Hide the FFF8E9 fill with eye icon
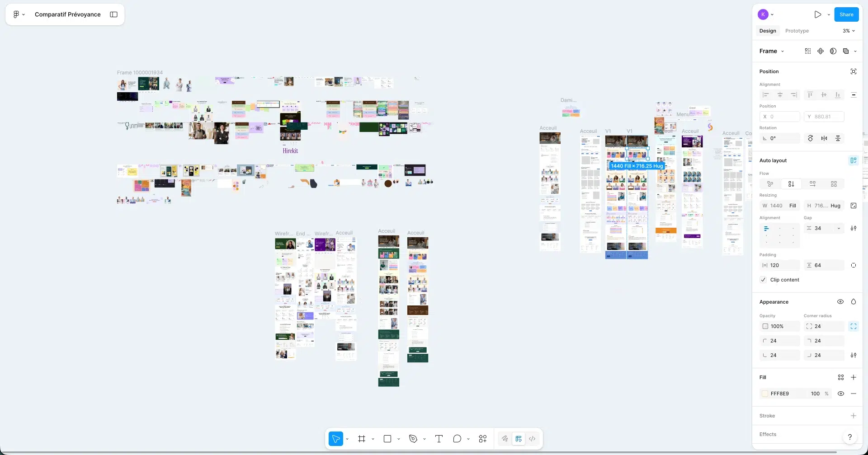This screenshot has height=455, width=868. [x=840, y=394]
